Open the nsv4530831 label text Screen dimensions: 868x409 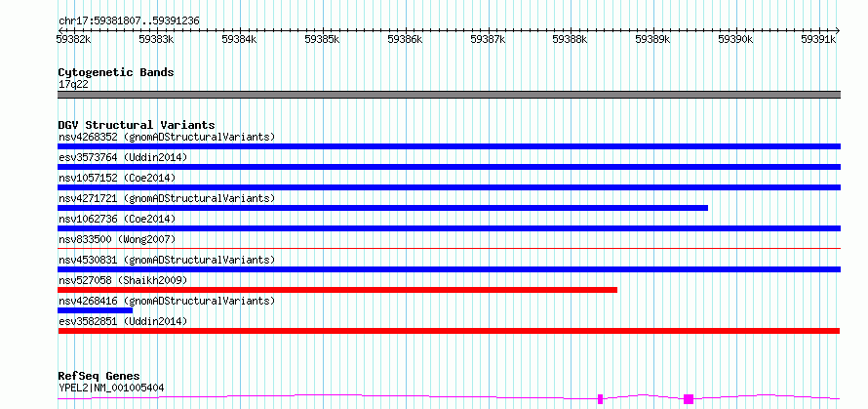click(x=167, y=260)
